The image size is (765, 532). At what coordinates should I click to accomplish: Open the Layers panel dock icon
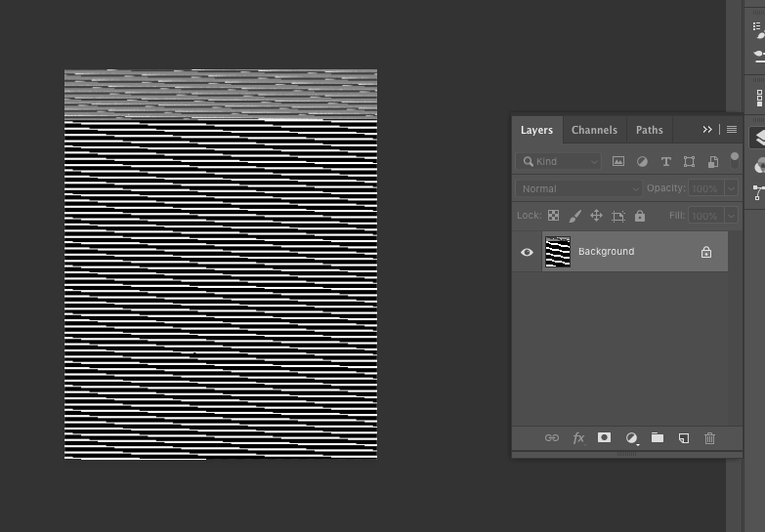pos(759,138)
